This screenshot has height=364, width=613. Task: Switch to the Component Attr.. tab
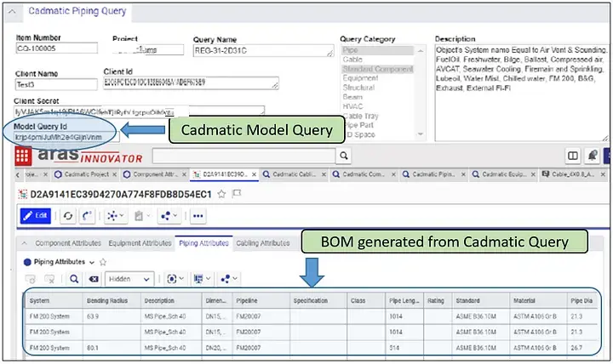pyautogui.click(x=155, y=174)
